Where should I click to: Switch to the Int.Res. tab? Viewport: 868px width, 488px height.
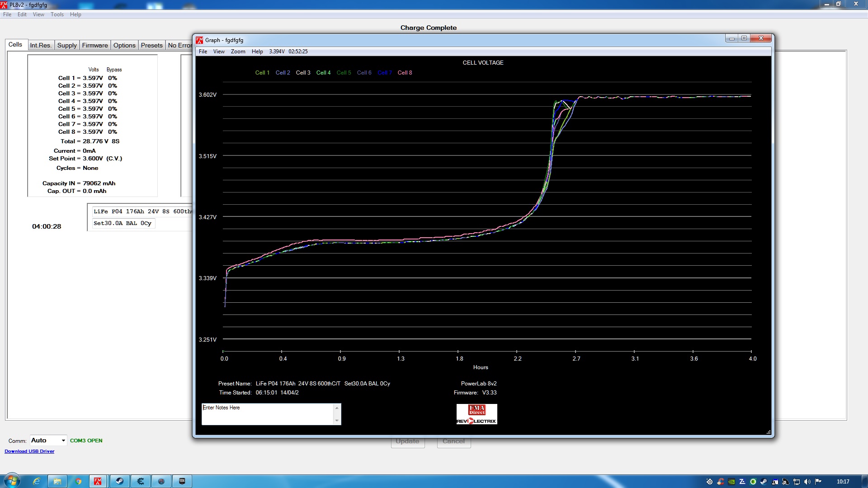(41, 45)
